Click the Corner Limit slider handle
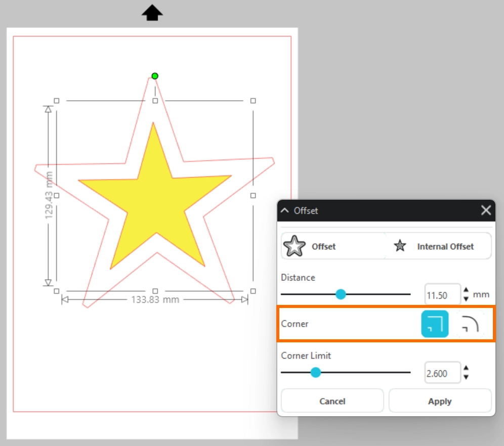The image size is (504, 446). pos(316,373)
